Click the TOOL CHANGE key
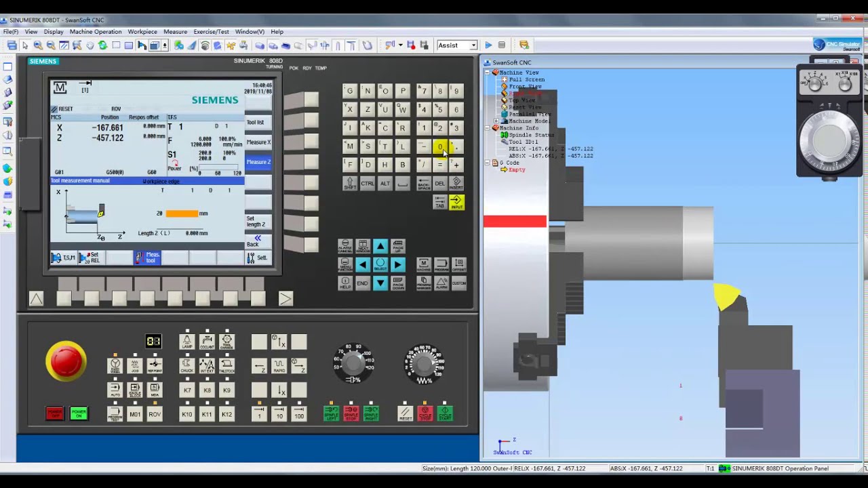This screenshot has width=868, height=488. pos(227,342)
